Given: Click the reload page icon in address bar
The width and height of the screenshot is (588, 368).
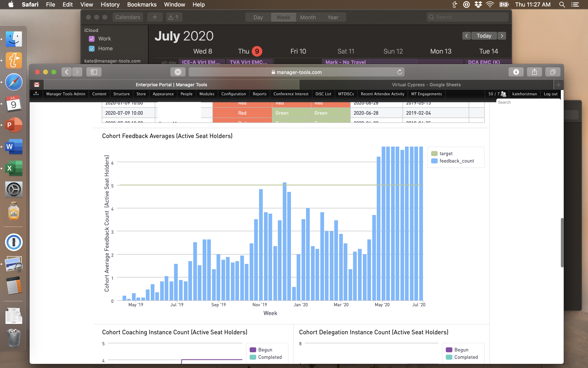Looking at the screenshot, I should (399, 72).
